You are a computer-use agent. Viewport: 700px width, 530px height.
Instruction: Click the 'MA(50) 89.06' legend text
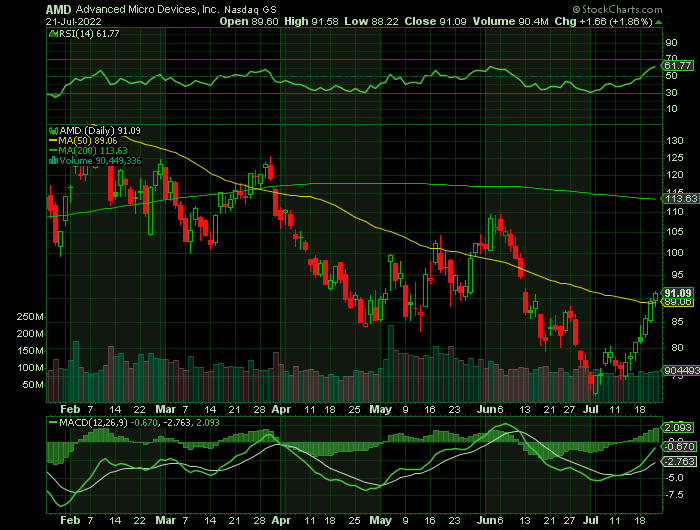[x=88, y=141]
